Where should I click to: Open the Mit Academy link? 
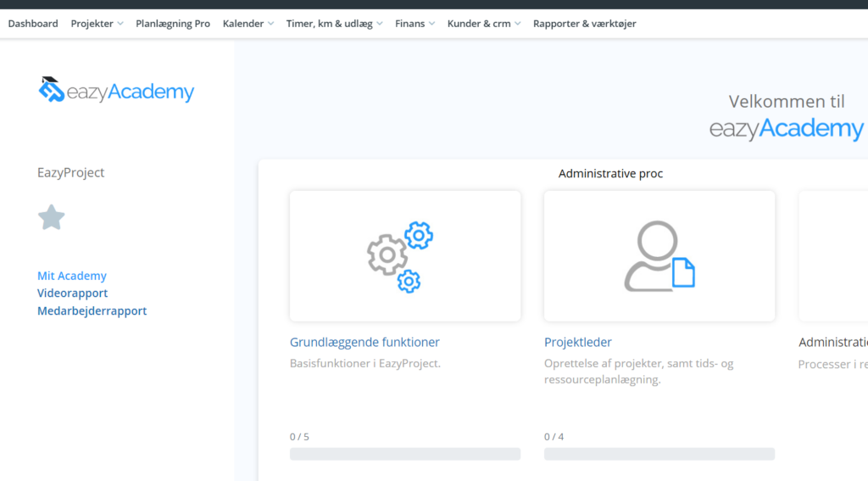[x=72, y=276]
